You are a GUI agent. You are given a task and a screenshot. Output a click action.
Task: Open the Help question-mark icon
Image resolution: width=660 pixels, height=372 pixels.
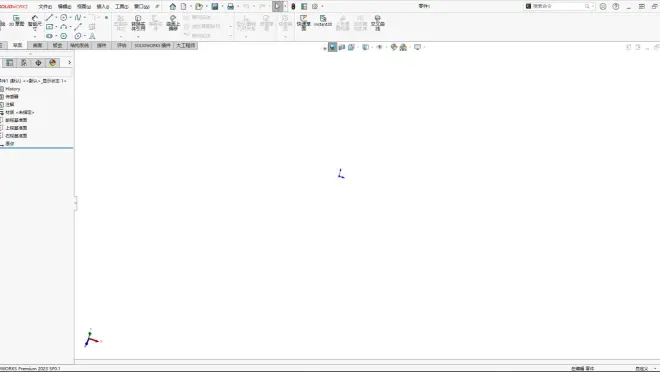[616, 6]
